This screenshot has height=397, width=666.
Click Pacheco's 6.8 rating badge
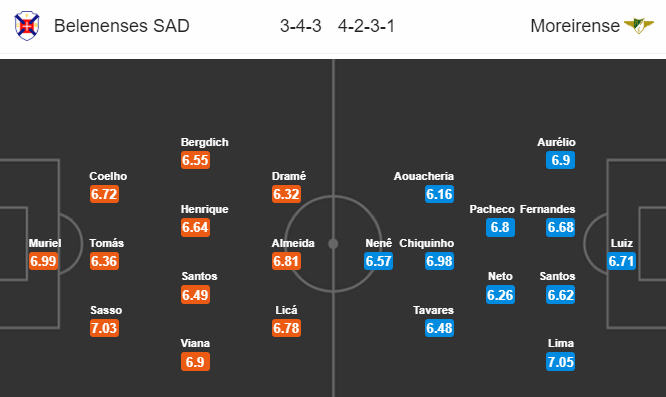tap(500, 227)
